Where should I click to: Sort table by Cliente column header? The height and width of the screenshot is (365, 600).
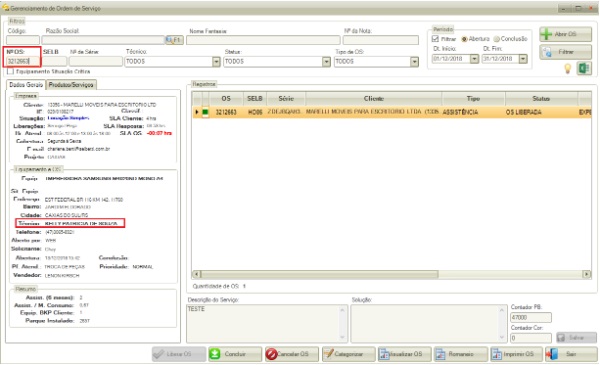pyautogui.click(x=373, y=99)
